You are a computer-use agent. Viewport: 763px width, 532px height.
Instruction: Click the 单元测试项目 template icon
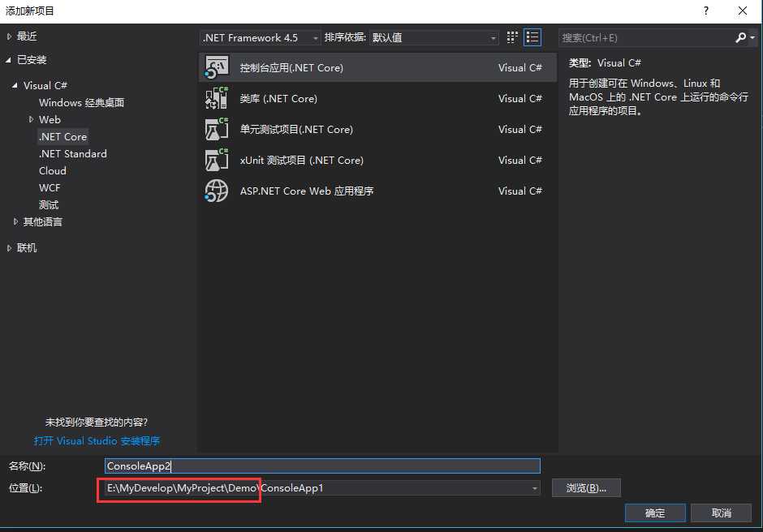click(x=217, y=130)
